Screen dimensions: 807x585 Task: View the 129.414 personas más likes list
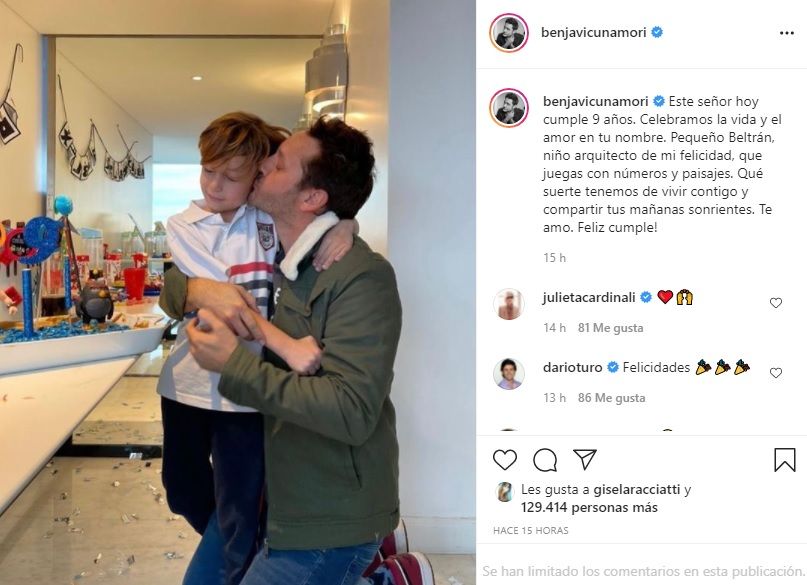(589, 508)
